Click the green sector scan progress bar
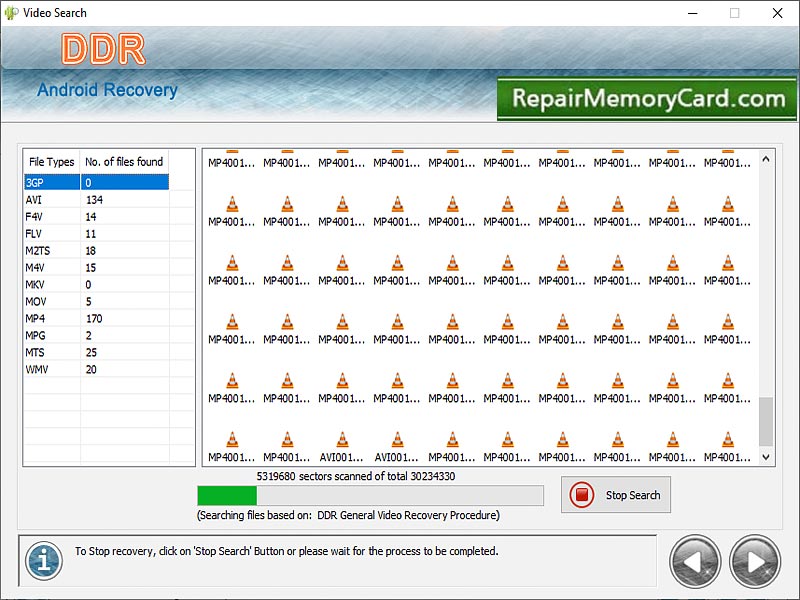Screen dimensions: 800x600 click(370, 495)
